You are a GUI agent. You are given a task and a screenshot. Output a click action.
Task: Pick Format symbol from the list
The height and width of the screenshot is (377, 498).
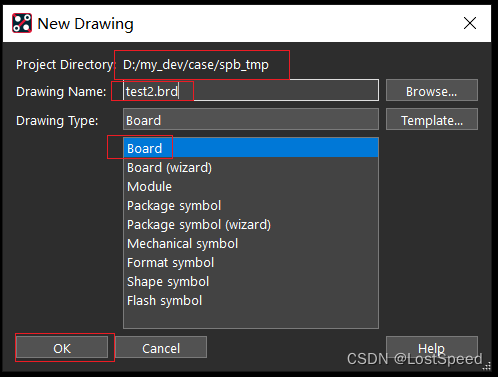(251, 262)
